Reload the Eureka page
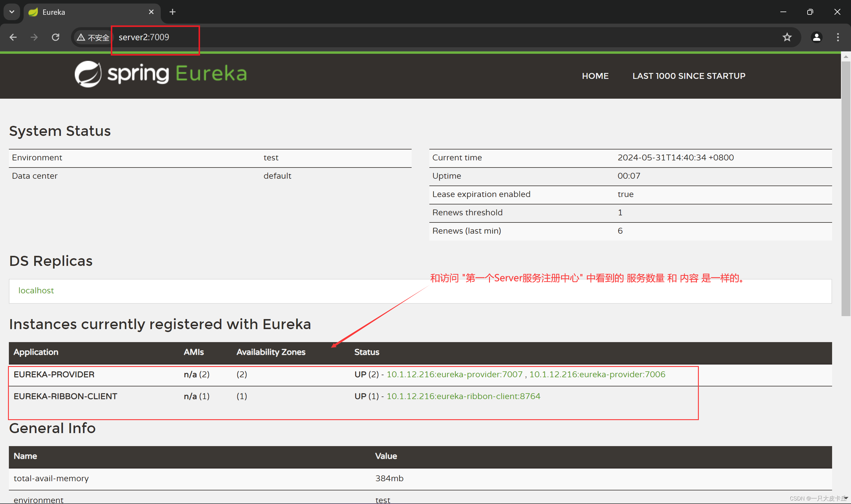Screen dimensions: 851x504 (56, 37)
